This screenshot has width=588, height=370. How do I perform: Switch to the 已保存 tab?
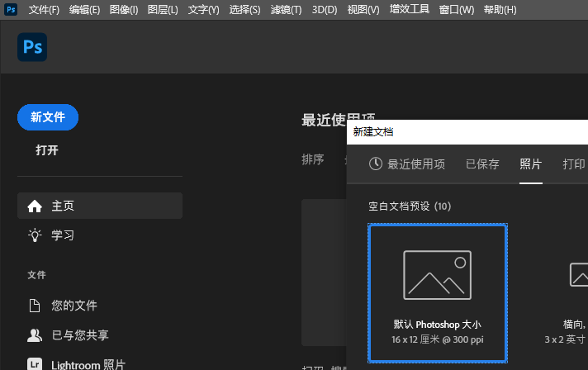point(482,164)
